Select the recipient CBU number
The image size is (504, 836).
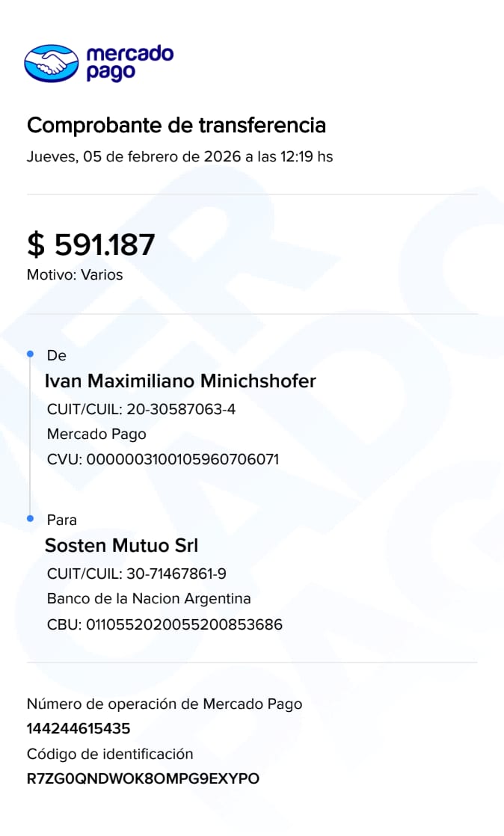(x=165, y=624)
